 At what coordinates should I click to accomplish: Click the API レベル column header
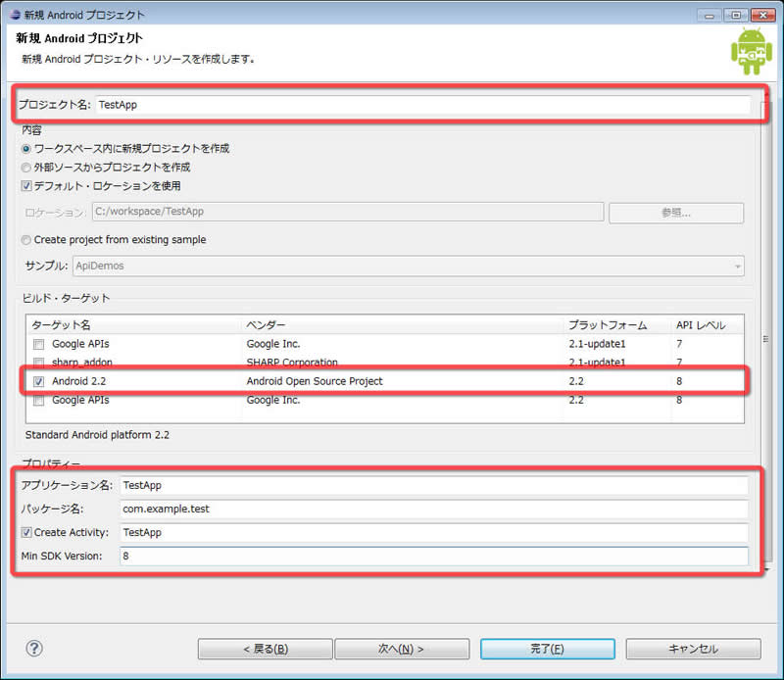click(x=707, y=325)
